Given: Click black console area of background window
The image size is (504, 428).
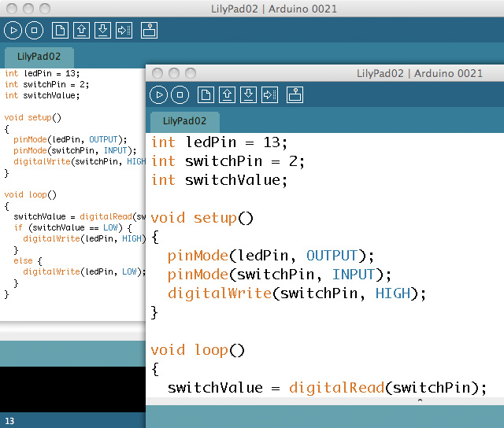Looking at the screenshot, I should (x=71, y=389).
